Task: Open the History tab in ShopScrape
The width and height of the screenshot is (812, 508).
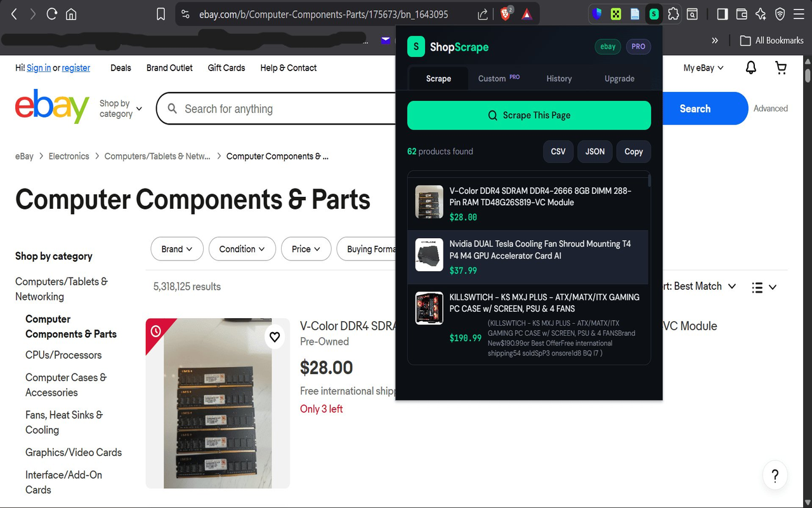Action: pyautogui.click(x=559, y=78)
